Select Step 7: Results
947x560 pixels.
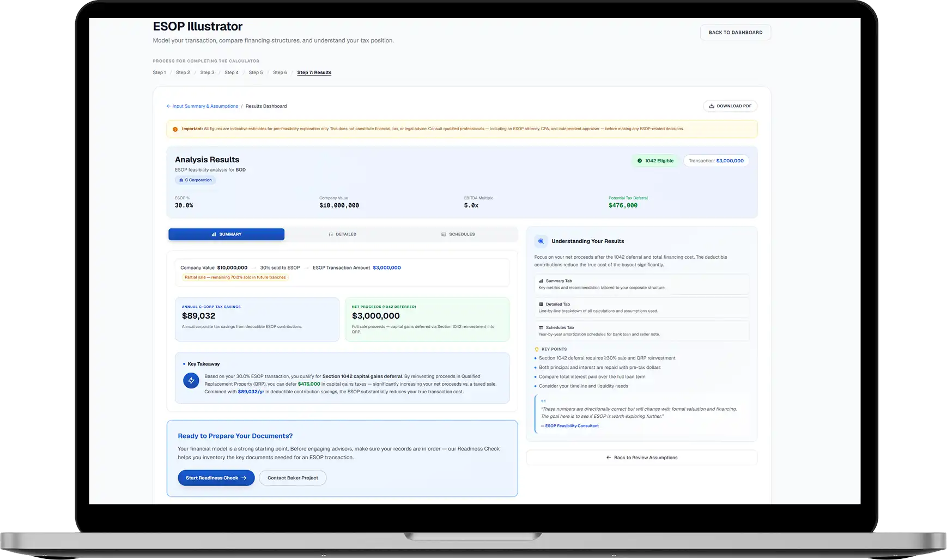coord(314,72)
